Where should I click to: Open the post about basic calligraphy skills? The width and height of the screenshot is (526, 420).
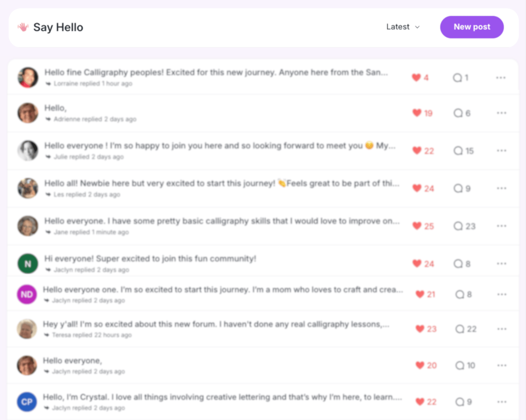click(x=222, y=221)
